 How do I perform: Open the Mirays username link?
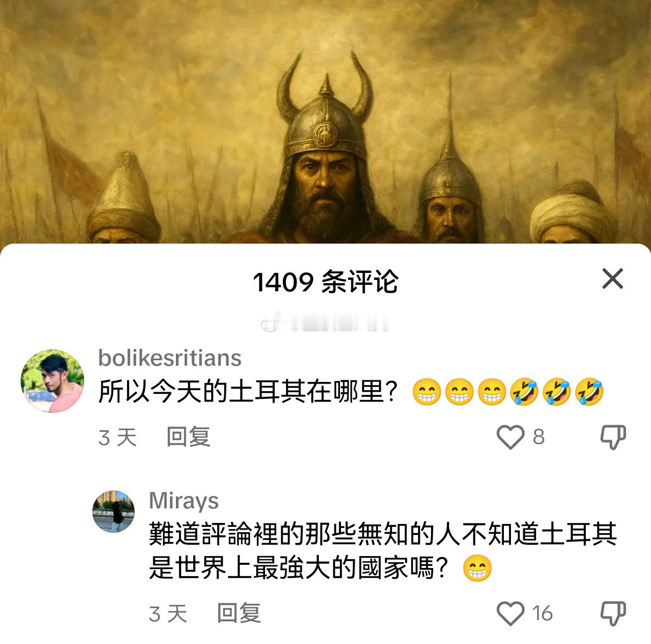point(184,500)
